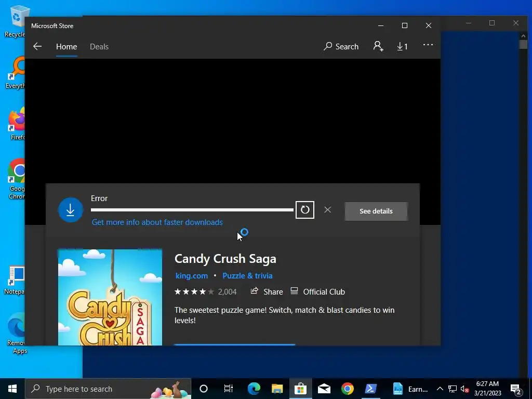
Task: Switch to PowerShell taskbar icon
Action: click(371, 389)
